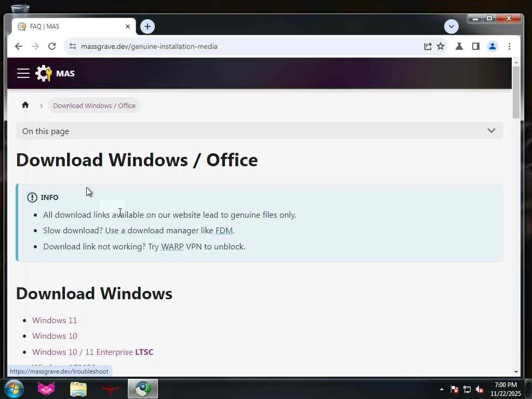This screenshot has width=532, height=399.
Task: Open the browser profile avatar
Action: click(x=493, y=46)
